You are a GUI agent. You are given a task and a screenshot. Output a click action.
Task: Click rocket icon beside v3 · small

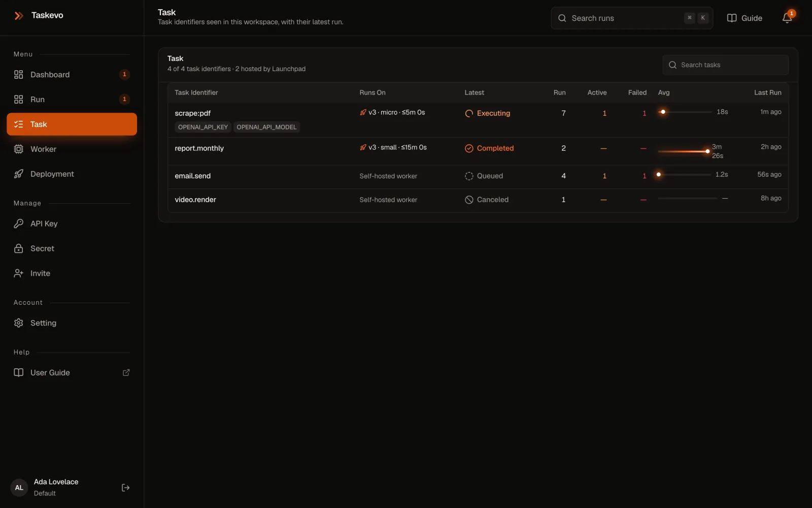(363, 147)
